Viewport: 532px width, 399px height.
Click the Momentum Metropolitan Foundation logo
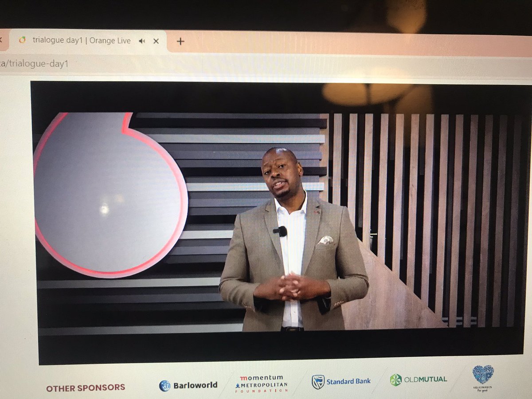pyautogui.click(x=262, y=383)
